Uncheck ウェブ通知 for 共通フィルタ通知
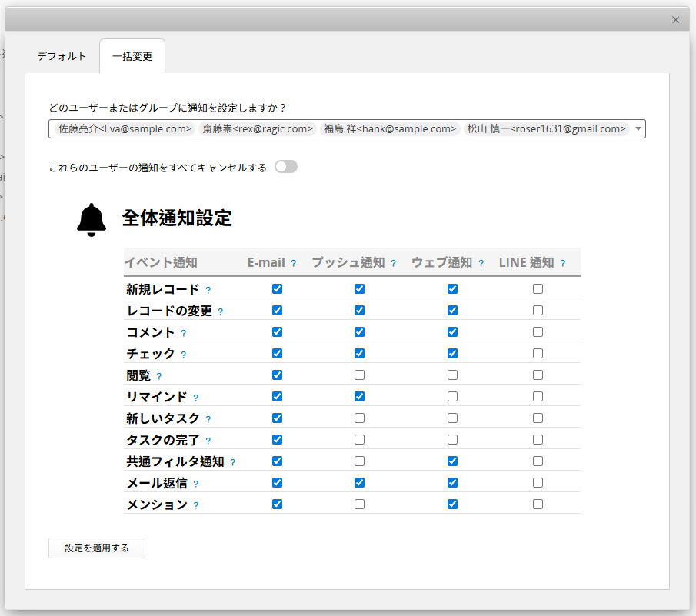 coord(452,461)
